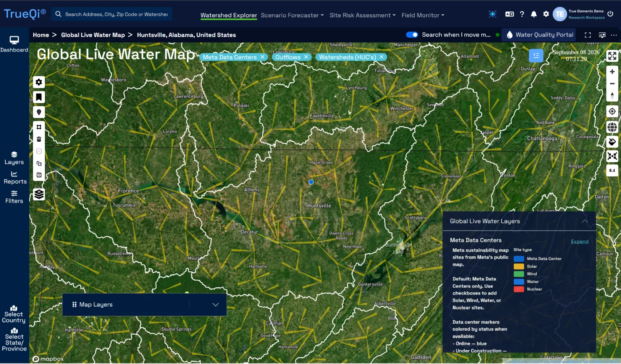Click the Meta Data Center blue legend swatch
Image resolution: width=621 pixels, height=364 pixels.
519,259
